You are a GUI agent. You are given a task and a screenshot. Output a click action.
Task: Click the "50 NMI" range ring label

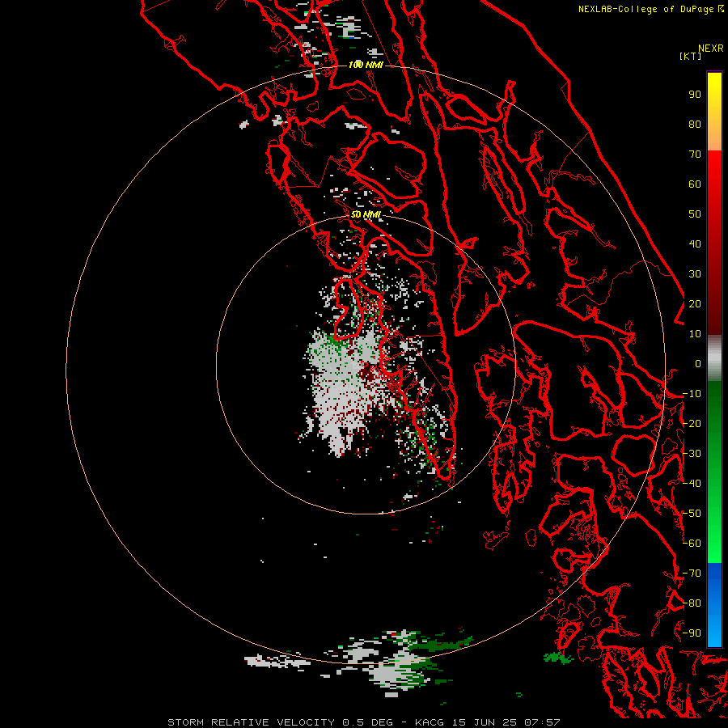coord(366,214)
